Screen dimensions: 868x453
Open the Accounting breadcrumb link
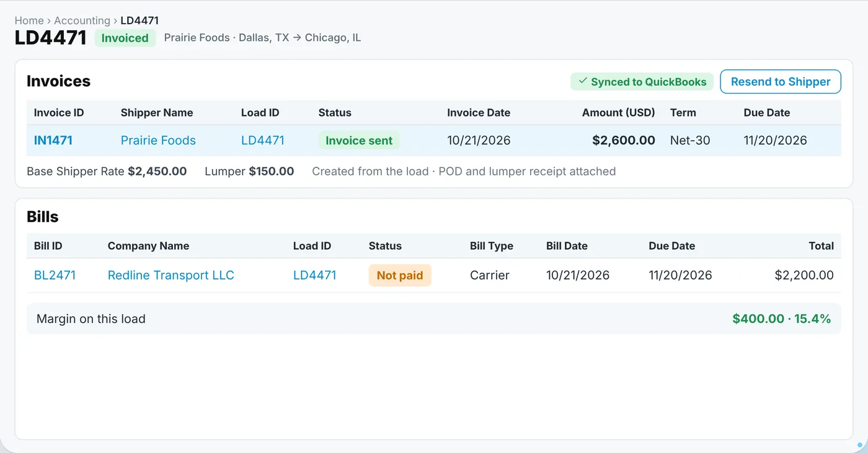point(82,20)
